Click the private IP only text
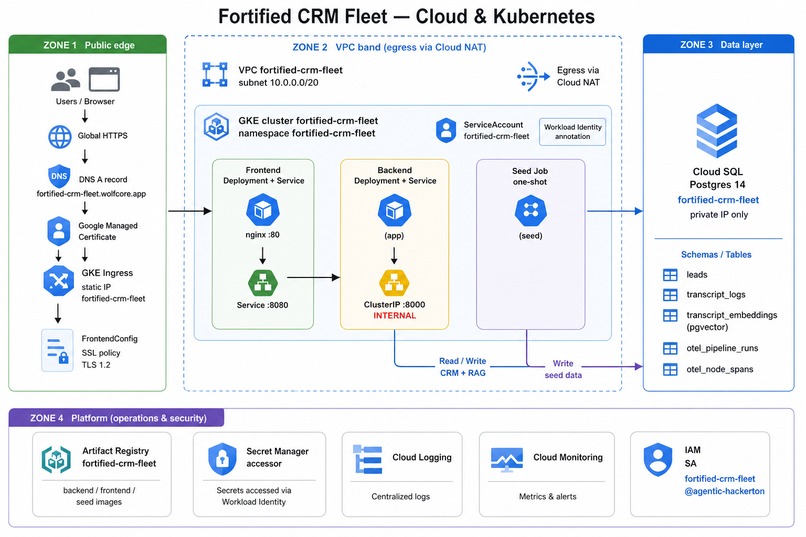This screenshot has width=806, height=537. point(719,215)
